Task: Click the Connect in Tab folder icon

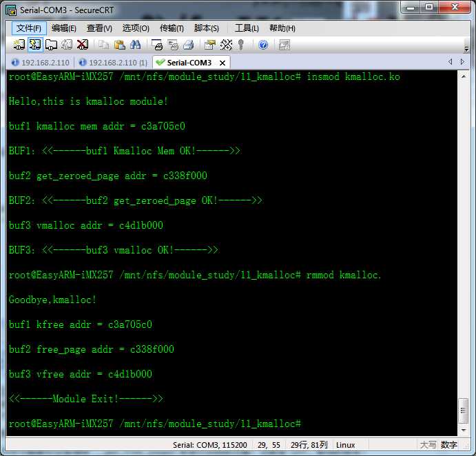Action: [x=51, y=45]
